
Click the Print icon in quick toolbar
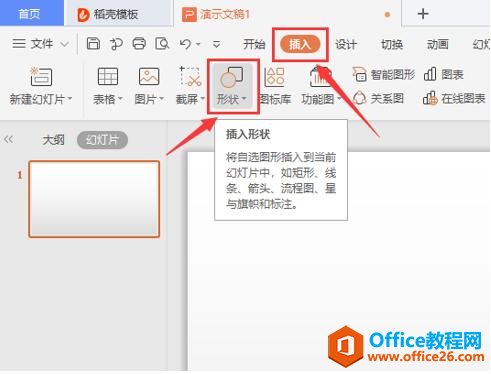[139, 44]
